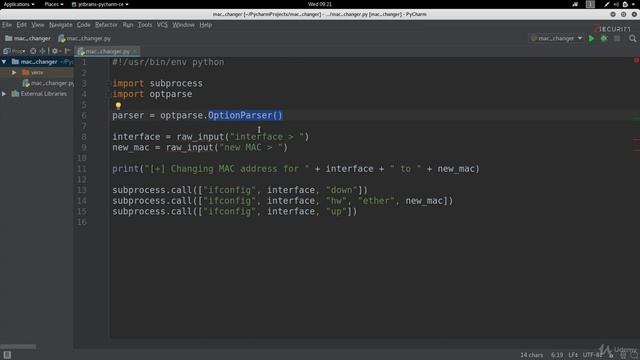
Task: Open the Places menu in top panel
Action: [53, 4]
